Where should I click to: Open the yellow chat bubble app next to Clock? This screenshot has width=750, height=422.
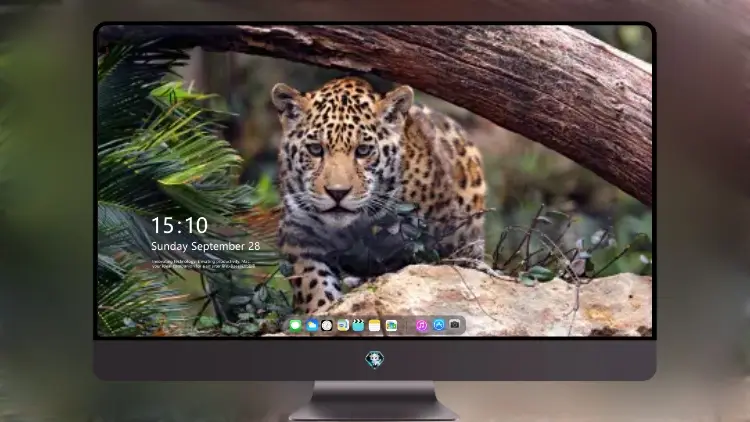pos(342,326)
